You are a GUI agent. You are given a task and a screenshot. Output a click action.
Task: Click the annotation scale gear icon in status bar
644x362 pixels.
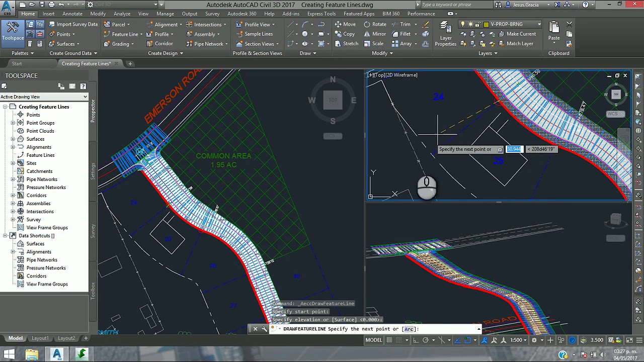[534, 340]
